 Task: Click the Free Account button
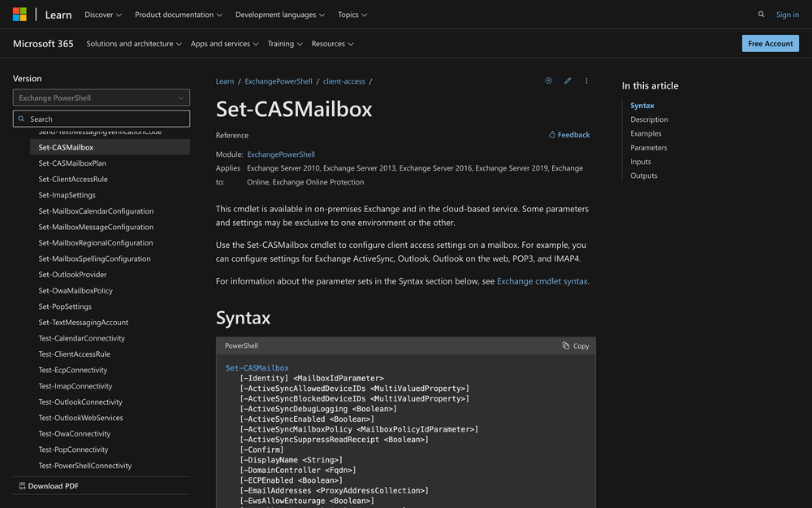click(x=770, y=44)
